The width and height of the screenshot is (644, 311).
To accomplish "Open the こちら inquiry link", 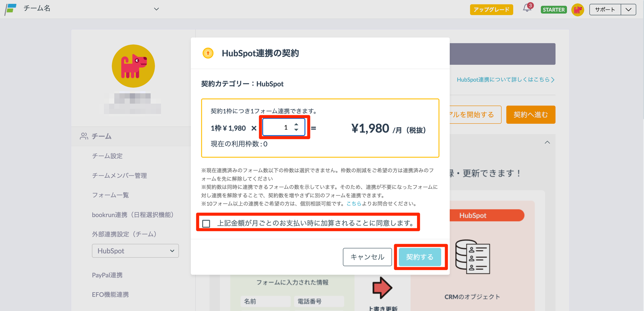I will click(354, 204).
